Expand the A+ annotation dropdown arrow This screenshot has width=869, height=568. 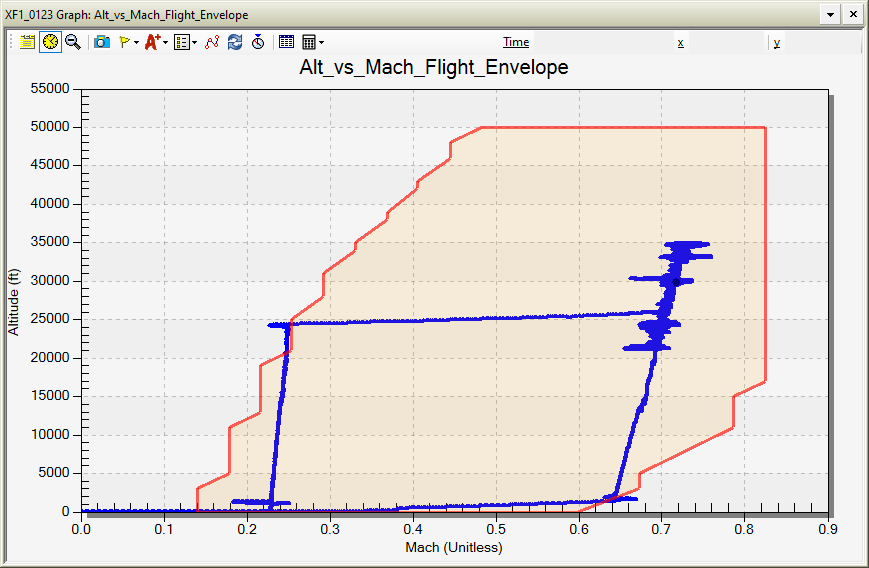pos(165,42)
